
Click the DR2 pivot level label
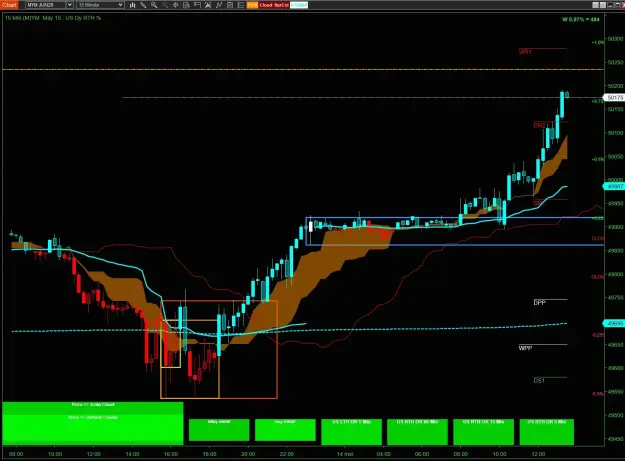click(539, 126)
